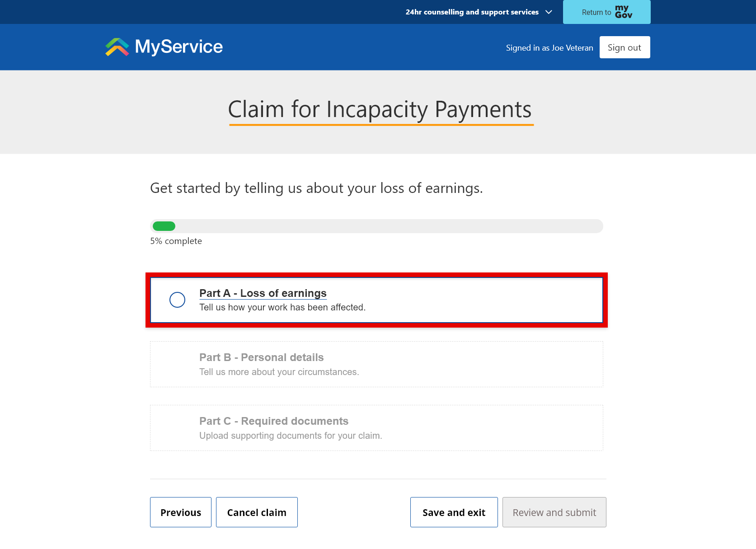The width and height of the screenshot is (756, 549).
Task: Click Review and submit button
Action: pyautogui.click(x=554, y=512)
